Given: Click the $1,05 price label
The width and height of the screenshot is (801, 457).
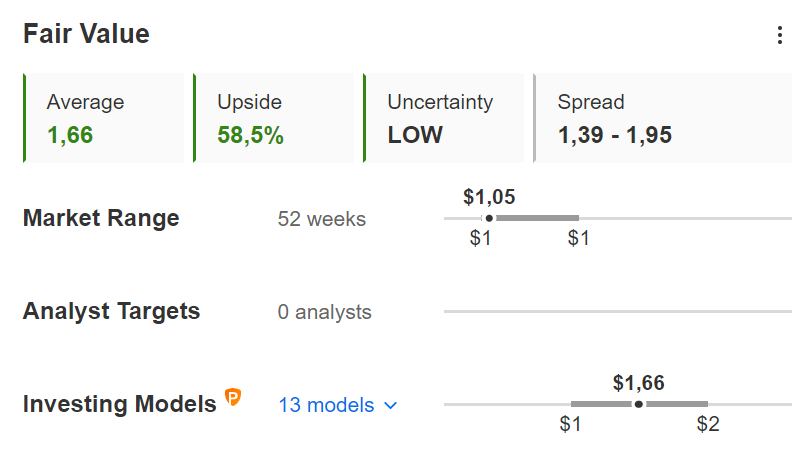Looking at the screenshot, I should tap(489, 197).
